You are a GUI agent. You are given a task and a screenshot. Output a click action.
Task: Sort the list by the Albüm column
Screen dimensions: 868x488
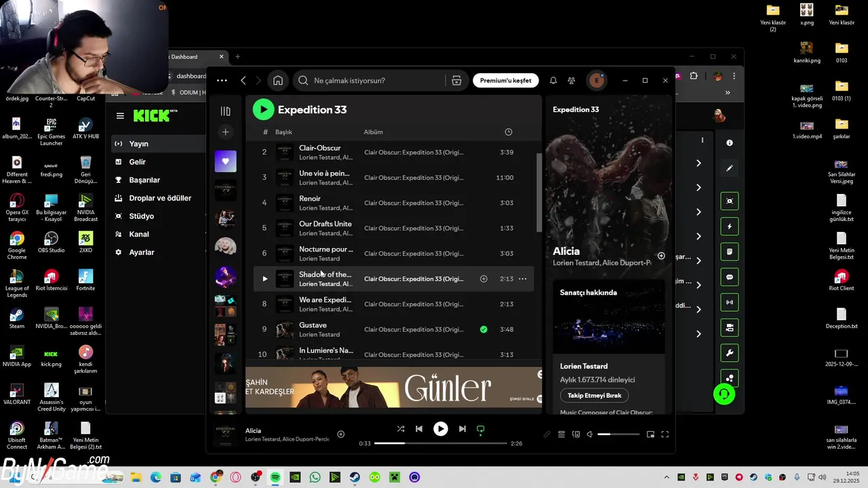coord(374,132)
